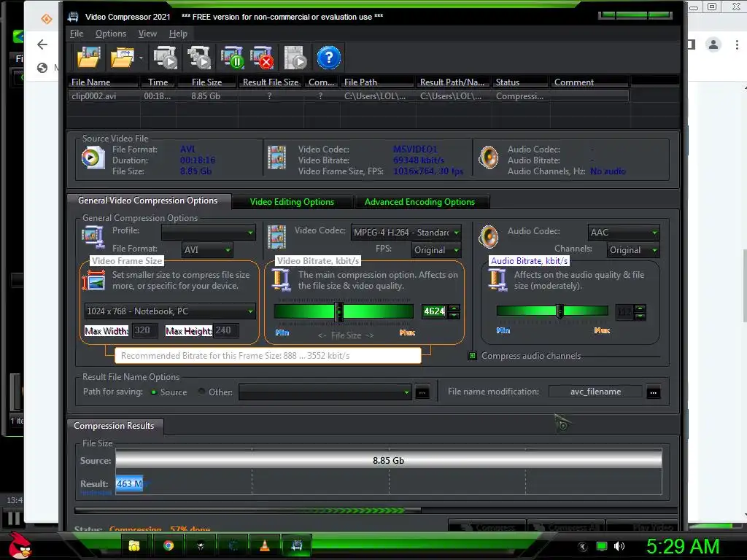The width and height of the screenshot is (747, 560).
Task: Select the Compression Results tab
Action: (x=114, y=426)
